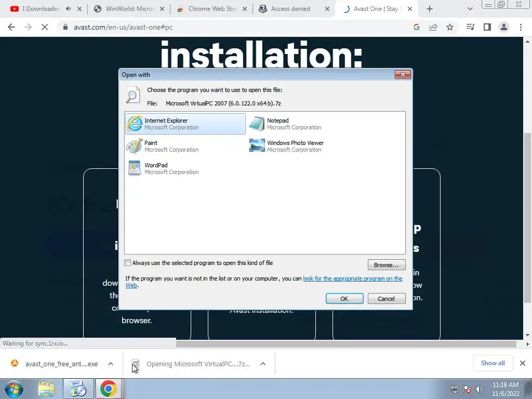The image size is (532, 399).
Task: Expand options for avast exe download
Action: [111, 364]
